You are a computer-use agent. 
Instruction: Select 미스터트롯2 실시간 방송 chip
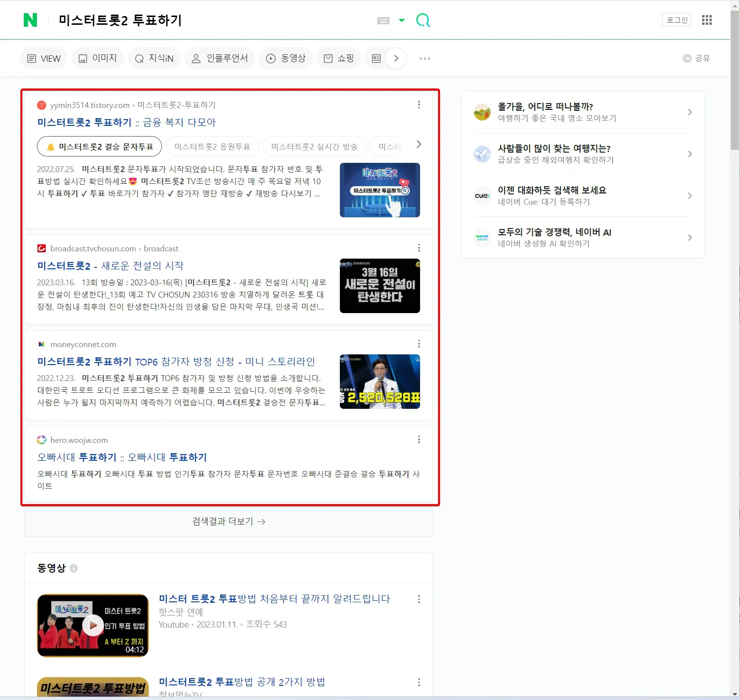click(x=314, y=146)
